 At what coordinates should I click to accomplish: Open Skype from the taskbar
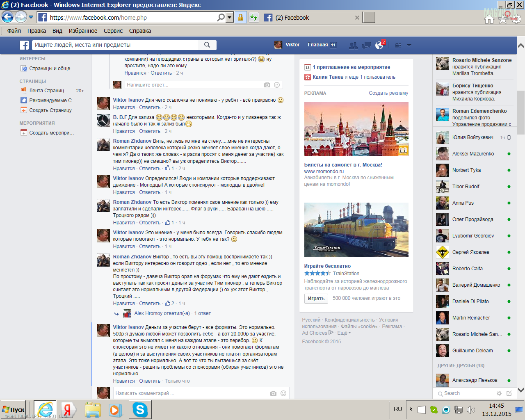pyautogui.click(x=140, y=410)
